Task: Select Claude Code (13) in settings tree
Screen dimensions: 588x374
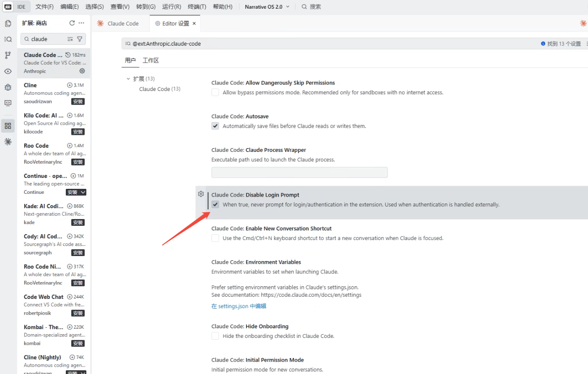Action: pos(160,89)
